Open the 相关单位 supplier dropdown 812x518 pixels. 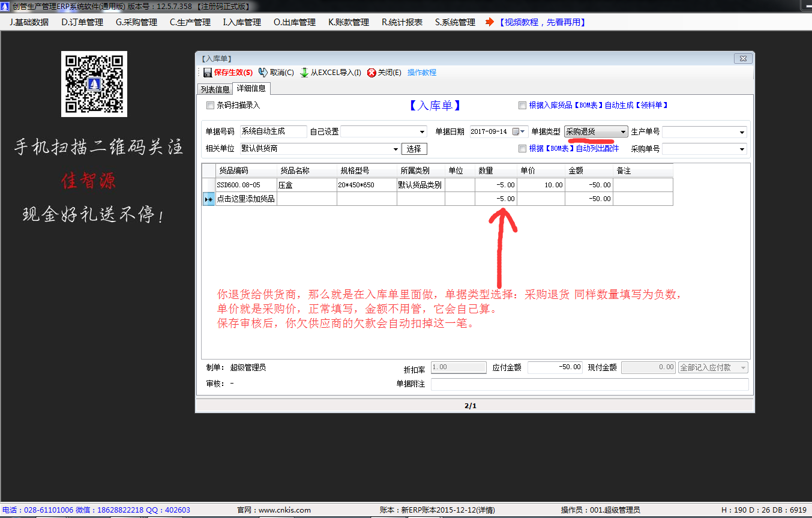(395, 149)
